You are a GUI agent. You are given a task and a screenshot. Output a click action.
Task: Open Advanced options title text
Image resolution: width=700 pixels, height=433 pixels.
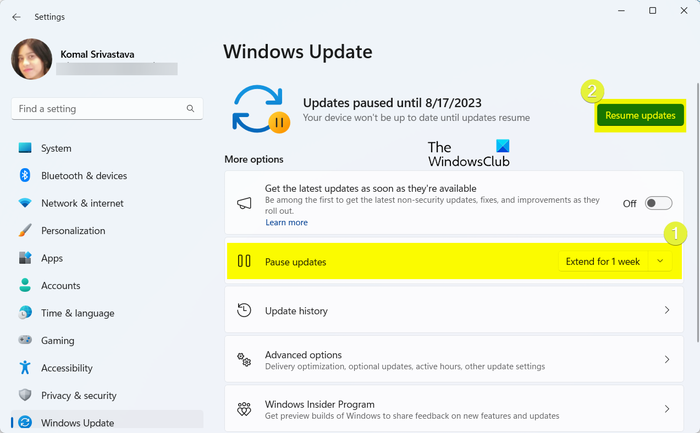[x=303, y=354]
